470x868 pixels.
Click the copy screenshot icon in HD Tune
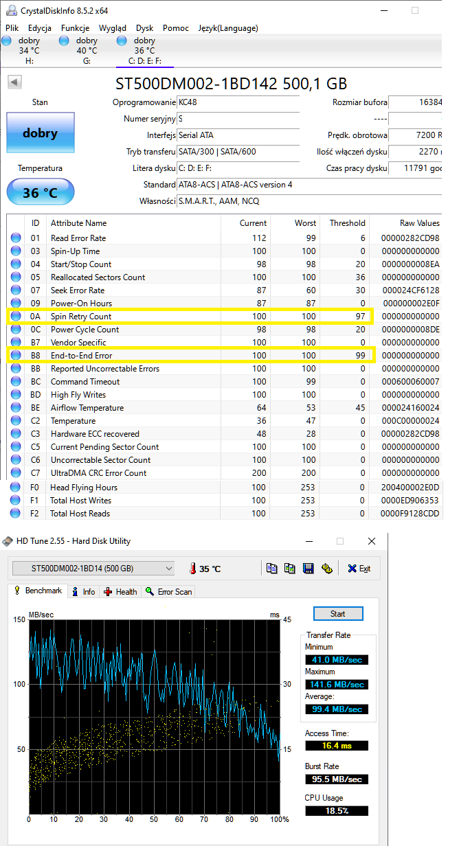point(290,569)
